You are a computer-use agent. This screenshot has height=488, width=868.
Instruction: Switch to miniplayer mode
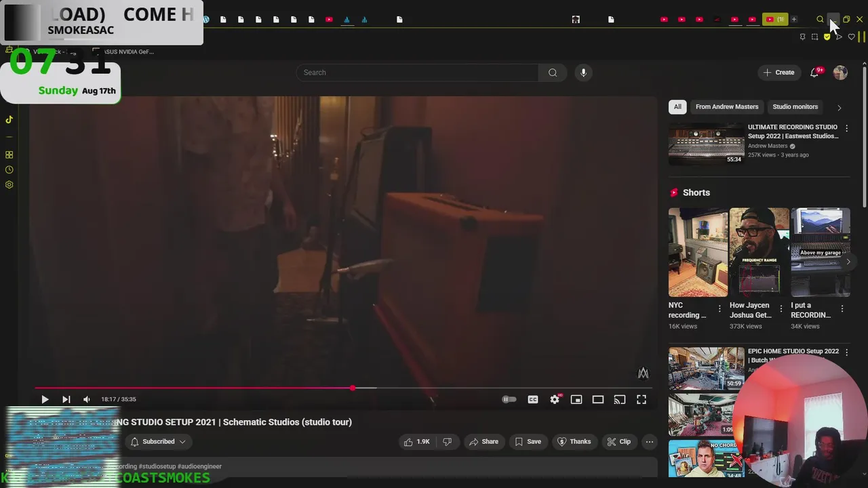pos(576,399)
